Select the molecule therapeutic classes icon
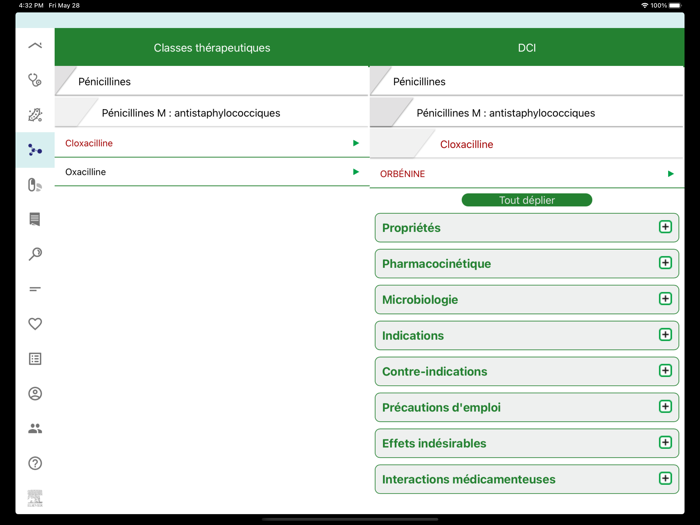The width and height of the screenshot is (700, 525). coord(35,150)
